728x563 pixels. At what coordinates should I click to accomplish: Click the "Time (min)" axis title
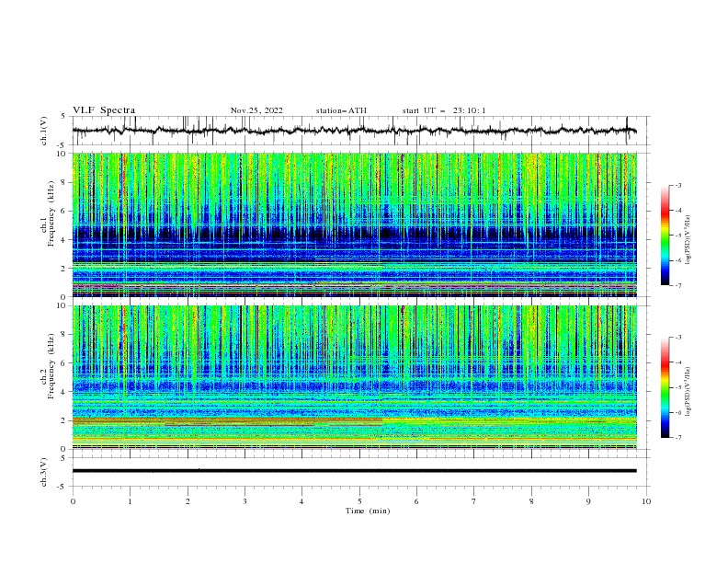click(x=368, y=511)
